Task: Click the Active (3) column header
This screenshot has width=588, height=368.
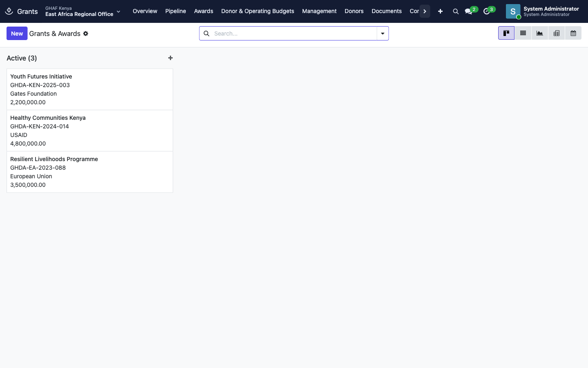Action: tap(22, 58)
